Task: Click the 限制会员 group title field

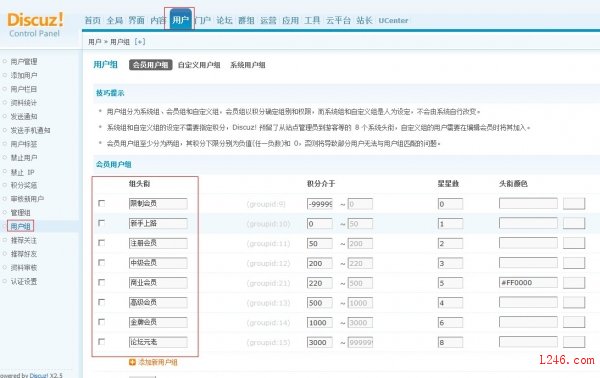Action: click(x=158, y=204)
